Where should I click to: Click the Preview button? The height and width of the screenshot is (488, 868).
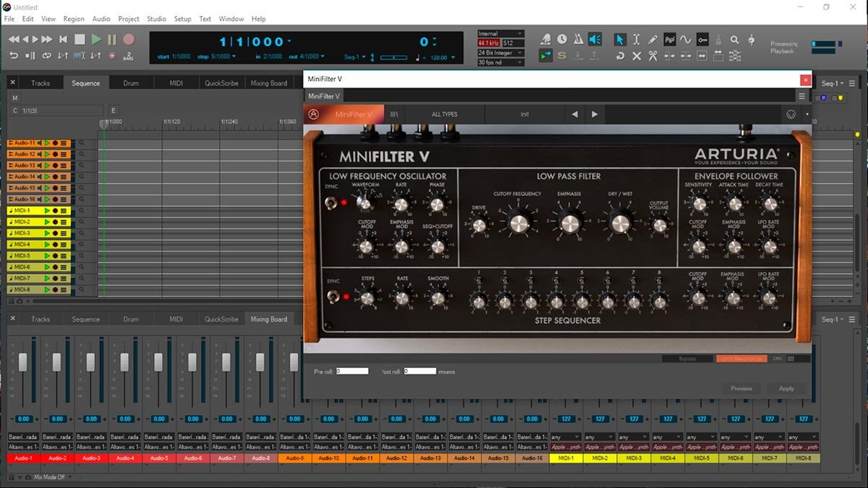pyautogui.click(x=741, y=388)
